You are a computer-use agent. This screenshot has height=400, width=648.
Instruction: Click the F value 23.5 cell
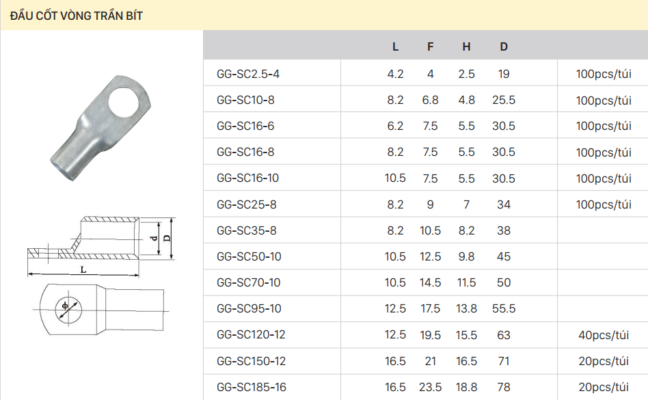pos(430,386)
